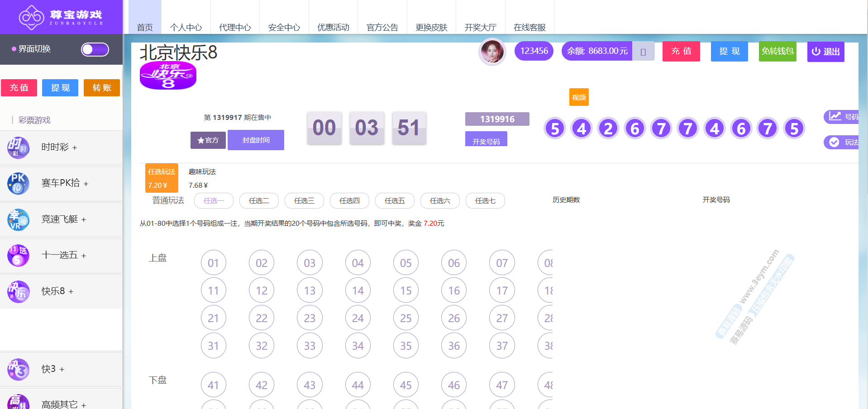The image size is (868, 409).
Task: Click the orange 转账 button
Action: click(101, 87)
